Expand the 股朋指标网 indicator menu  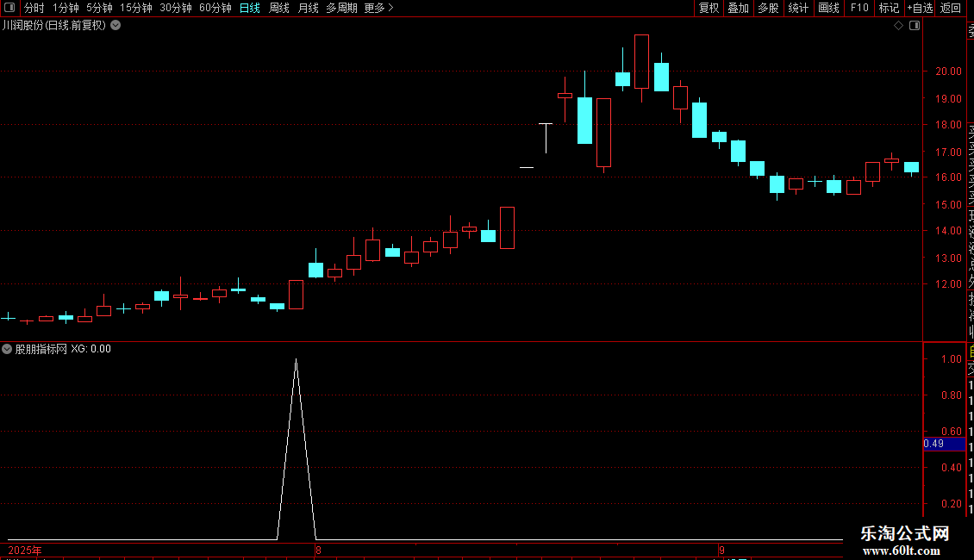point(7,349)
